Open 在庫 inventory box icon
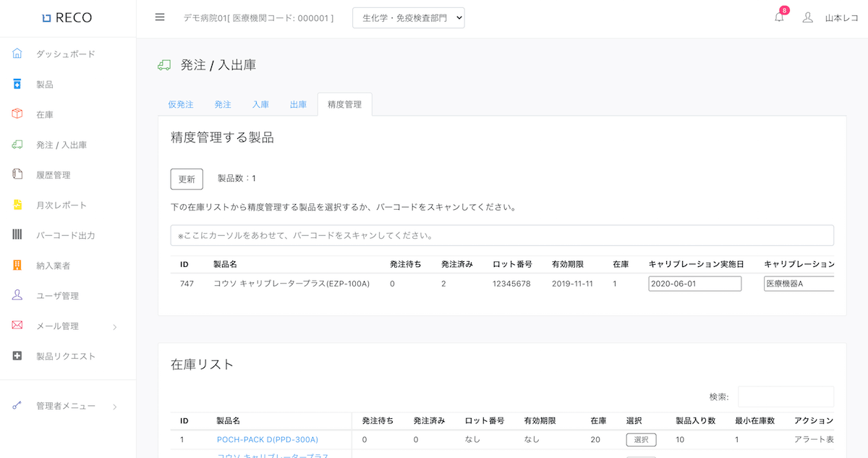This screenshot has width=868, height=458. 17,114
